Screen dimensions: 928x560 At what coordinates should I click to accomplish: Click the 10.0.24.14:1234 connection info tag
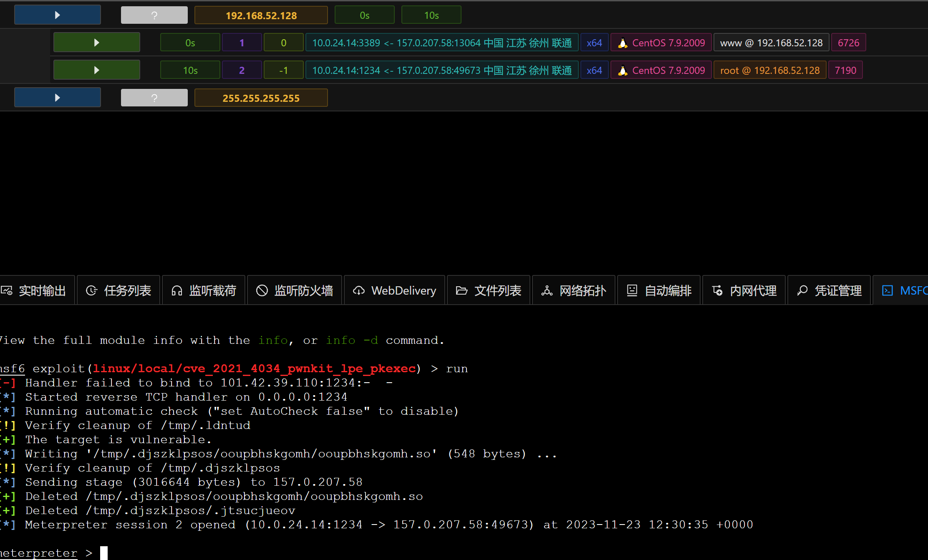click(442, 70)
